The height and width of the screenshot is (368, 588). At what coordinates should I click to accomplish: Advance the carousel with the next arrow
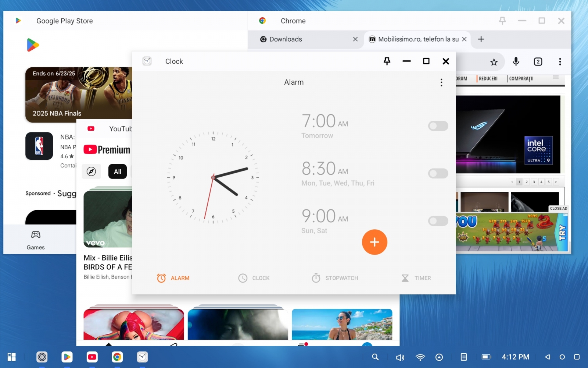point(556,182)
